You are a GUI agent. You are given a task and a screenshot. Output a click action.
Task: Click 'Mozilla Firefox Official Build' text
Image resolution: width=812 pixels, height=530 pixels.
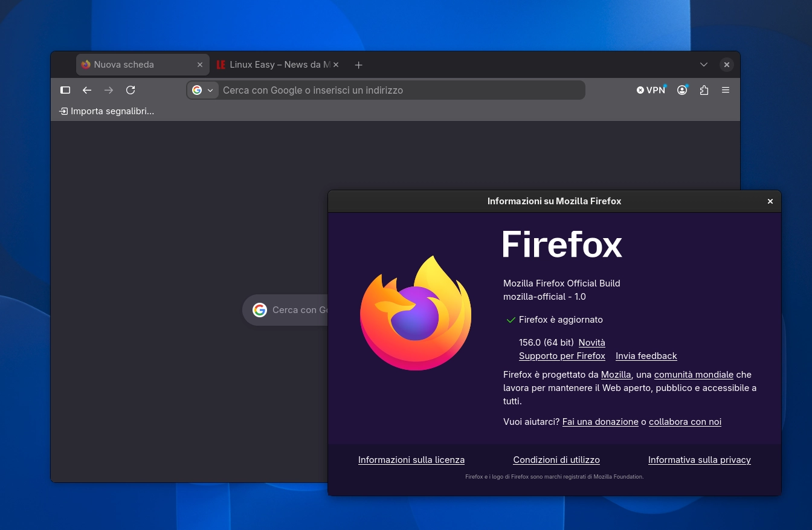(562, 283)
